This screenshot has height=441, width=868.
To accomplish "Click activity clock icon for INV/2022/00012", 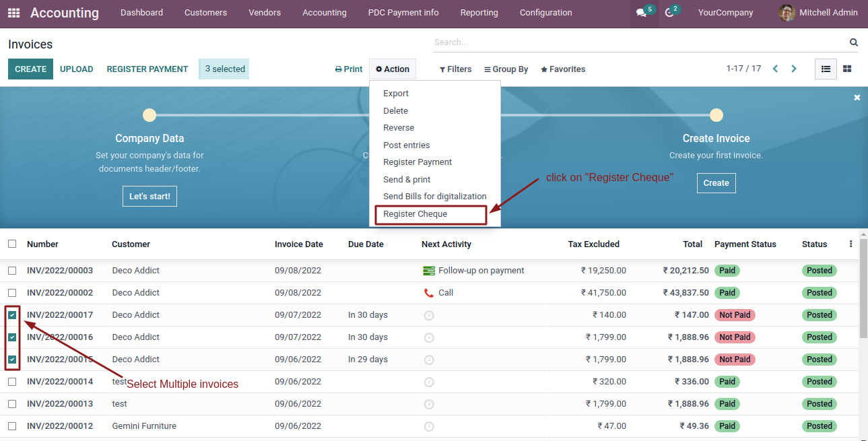I will tap(429, 426).
